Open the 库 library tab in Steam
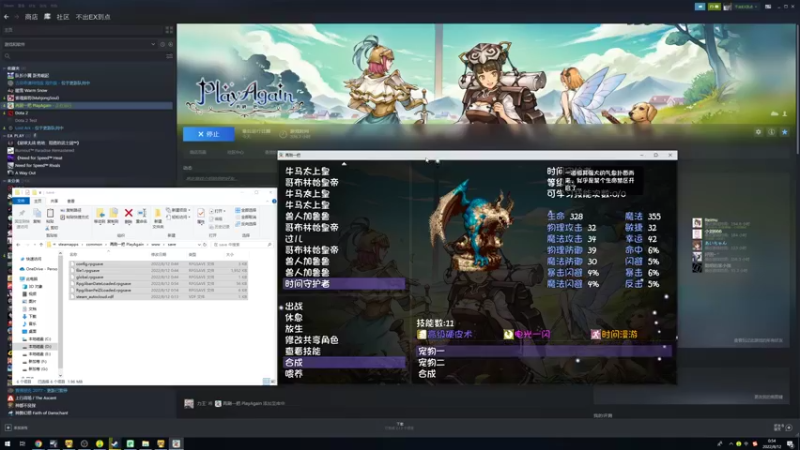 click(x=47, y=17)
